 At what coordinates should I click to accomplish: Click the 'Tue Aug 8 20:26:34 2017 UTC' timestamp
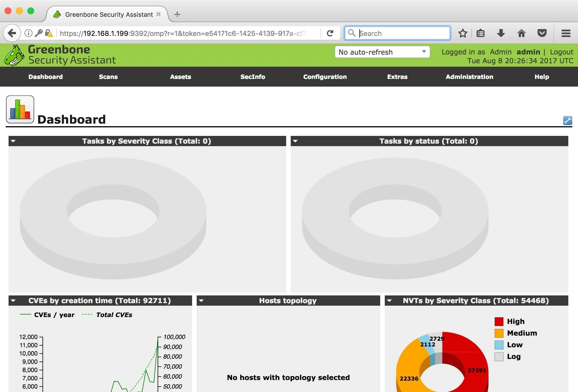coord(520,61)
